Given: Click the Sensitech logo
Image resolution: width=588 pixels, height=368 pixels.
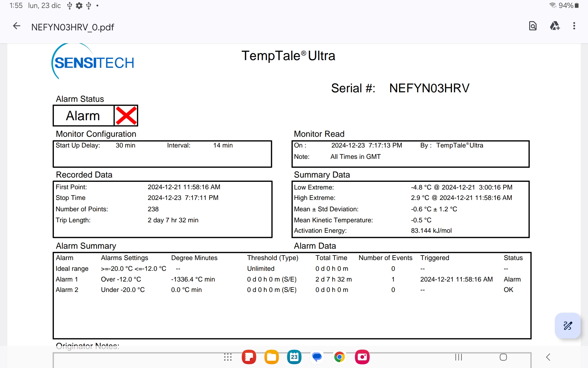Looking at the screenshot, I should pos(93,61).
